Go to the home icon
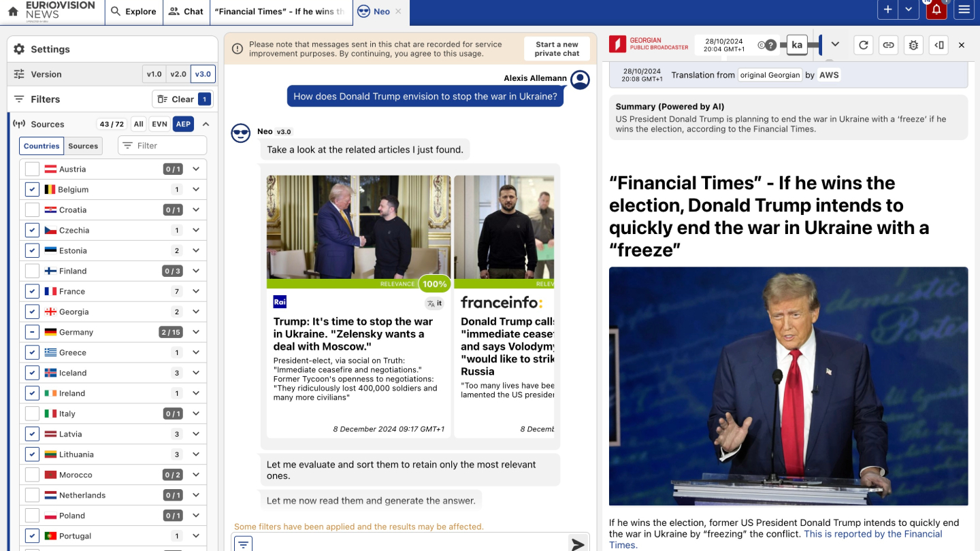Image resolution: width=980 pixels, height=551 pixels. pos(13,12)
